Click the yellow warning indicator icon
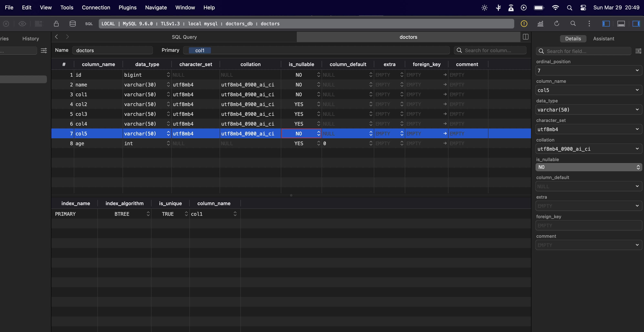Image resolution: width=644 pixels, height=332 pixels. (524, 23)
